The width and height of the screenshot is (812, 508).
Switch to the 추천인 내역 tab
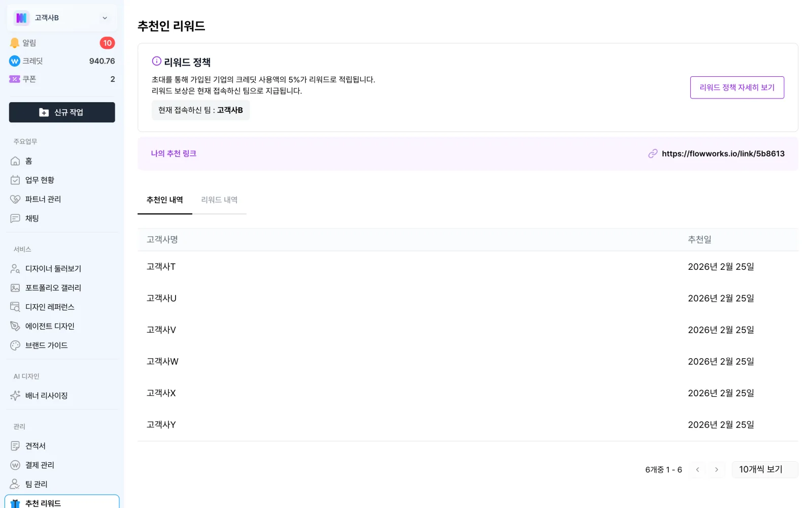coord(165,200)
